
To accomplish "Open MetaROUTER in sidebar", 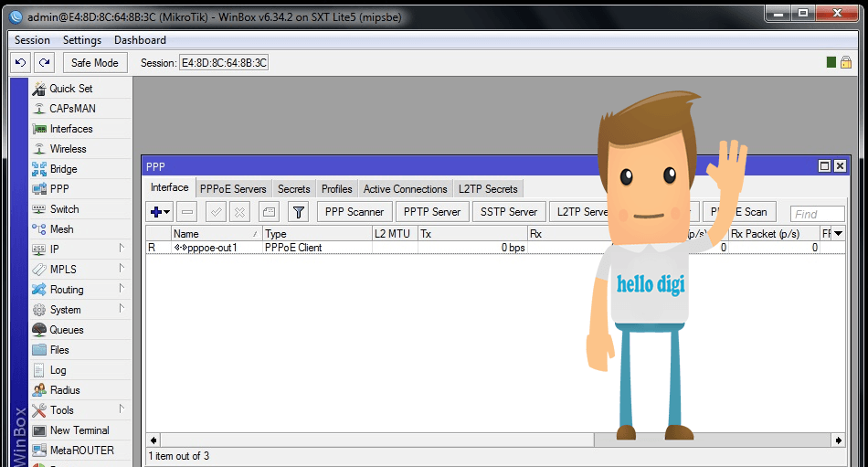I will tap(80, 451).
